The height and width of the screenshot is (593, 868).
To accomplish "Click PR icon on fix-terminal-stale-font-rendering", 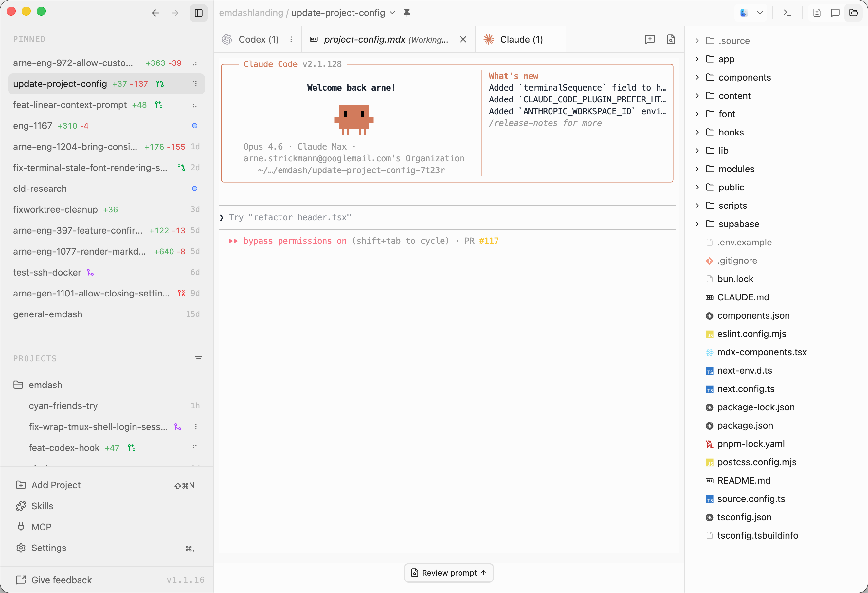I will tap(181, 168).
